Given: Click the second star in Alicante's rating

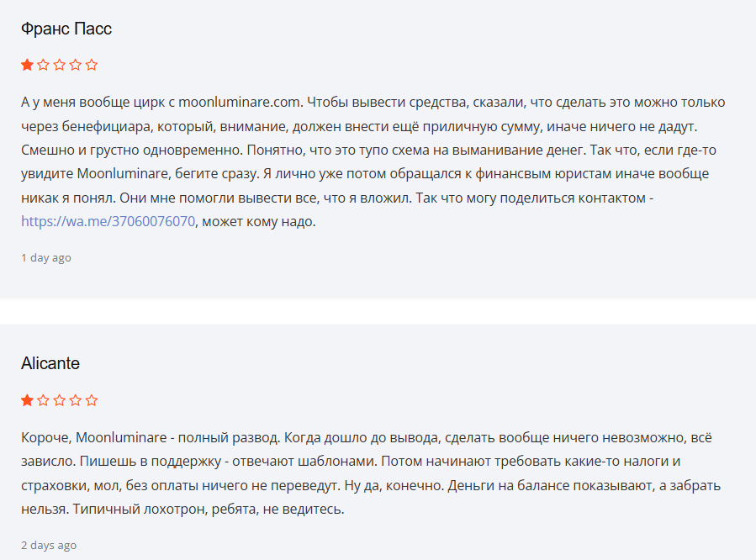Looking at the screenshot, I should click(x=43, y=400).
